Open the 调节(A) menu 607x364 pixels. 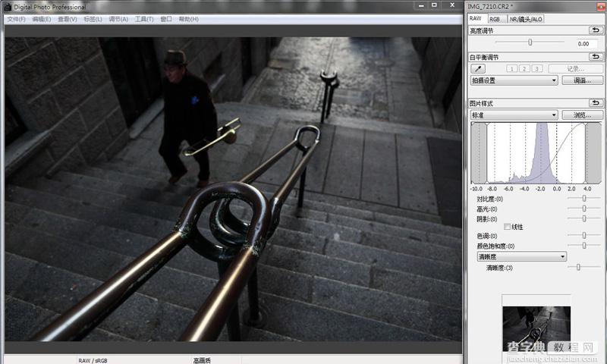(x=118, y=19)
